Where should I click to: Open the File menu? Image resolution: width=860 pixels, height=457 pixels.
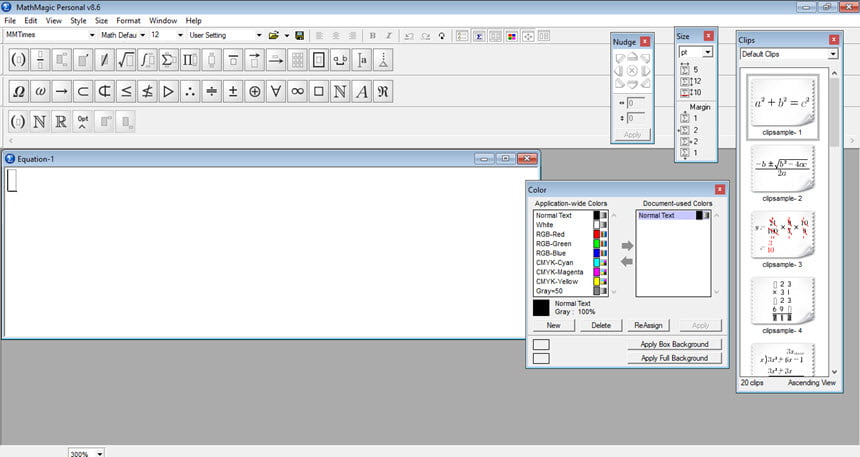(x=10, y=20)
